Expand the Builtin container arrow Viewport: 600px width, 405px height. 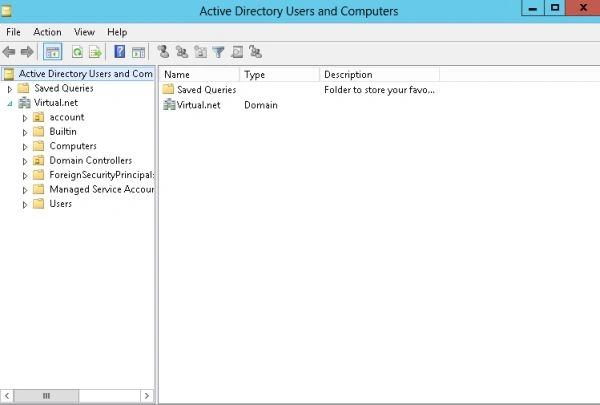pos(25,132)
